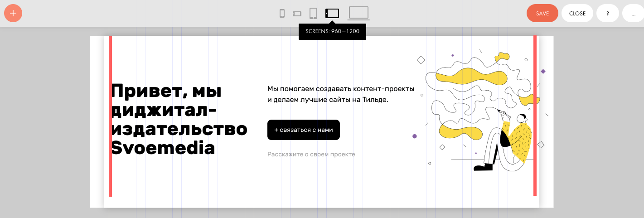644x218 pixels.
Task: Click the CLOSE button
Action: 577,13
